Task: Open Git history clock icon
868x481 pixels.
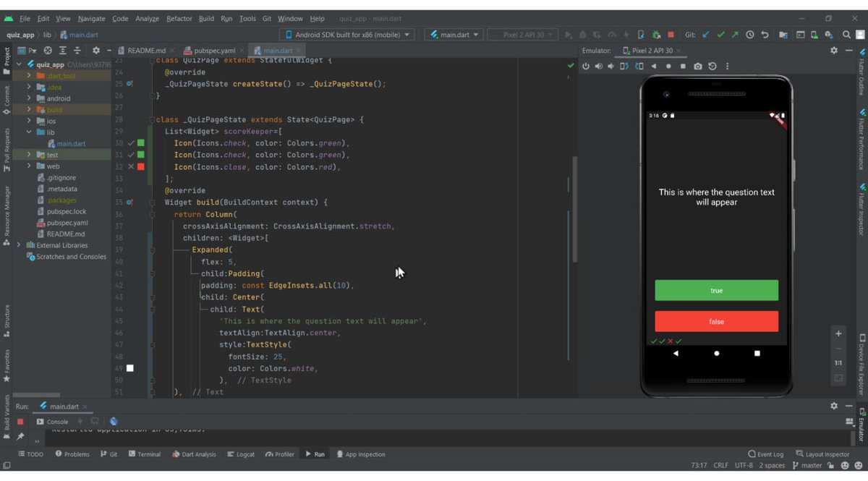Action: (750, 35)
